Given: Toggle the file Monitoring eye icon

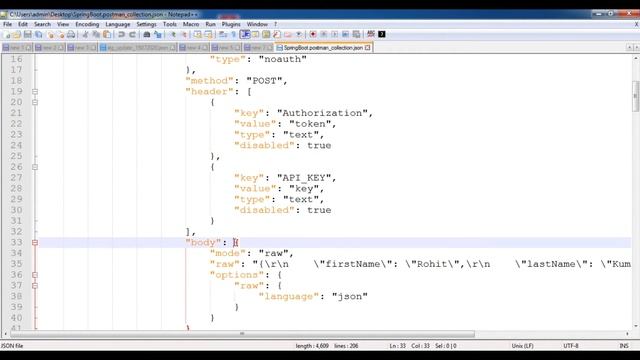Looking at the screenshot, I should click(299, 34).
